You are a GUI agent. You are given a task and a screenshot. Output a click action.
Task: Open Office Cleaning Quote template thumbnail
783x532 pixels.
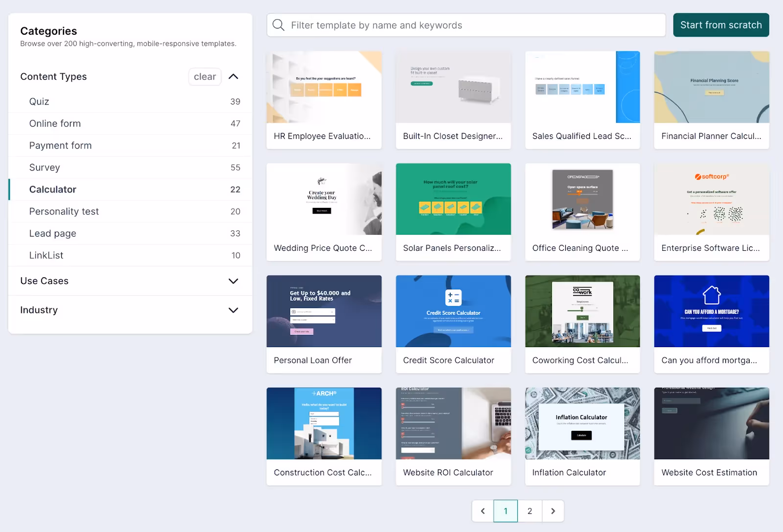(582, 199)
